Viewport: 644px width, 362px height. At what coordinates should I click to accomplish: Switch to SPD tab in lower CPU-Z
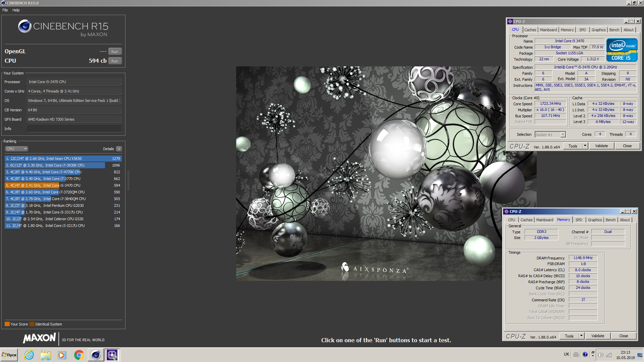click(579, 220)
